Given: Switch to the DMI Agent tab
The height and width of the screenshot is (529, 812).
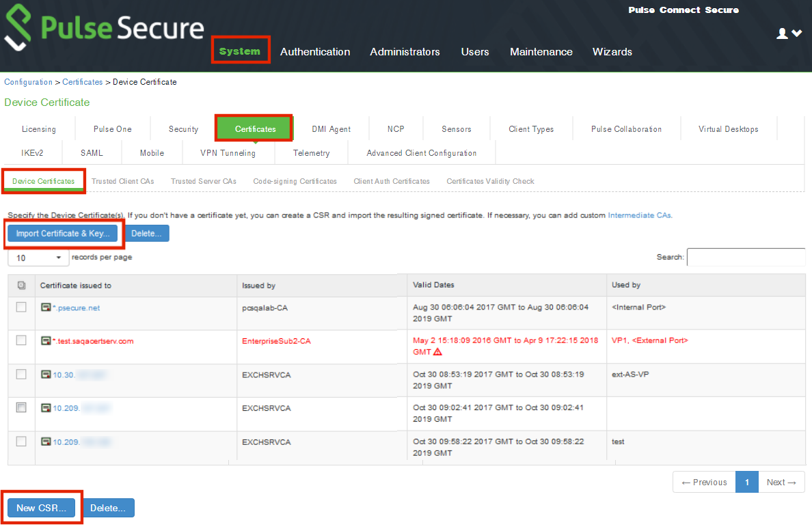Looking at the screenshot, I should click(331, 129).
